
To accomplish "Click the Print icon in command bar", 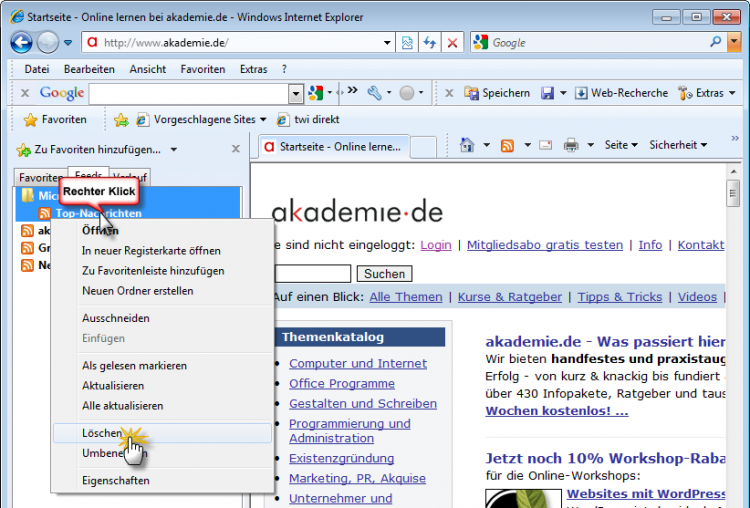I will 571,145.
